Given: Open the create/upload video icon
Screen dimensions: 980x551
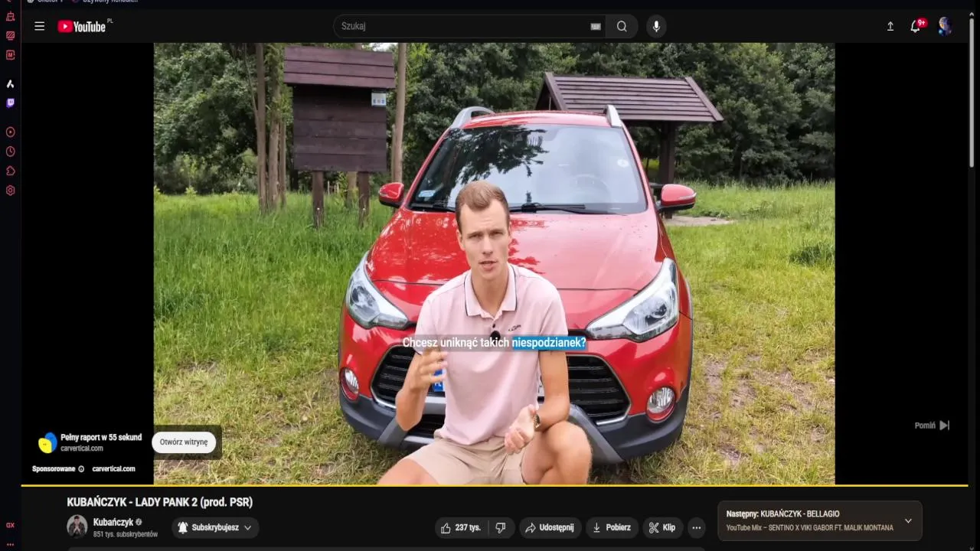Looking at the screenshot, I should [x=890, y=26].
